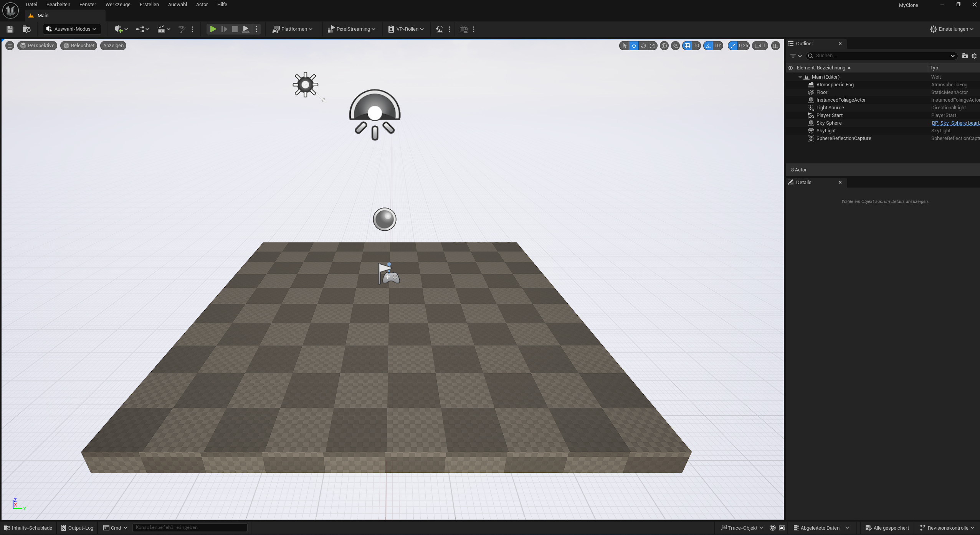Click the Beleuchtet view mode button
The width and height of the screenshot is (980, 535).
pos(79,46)
